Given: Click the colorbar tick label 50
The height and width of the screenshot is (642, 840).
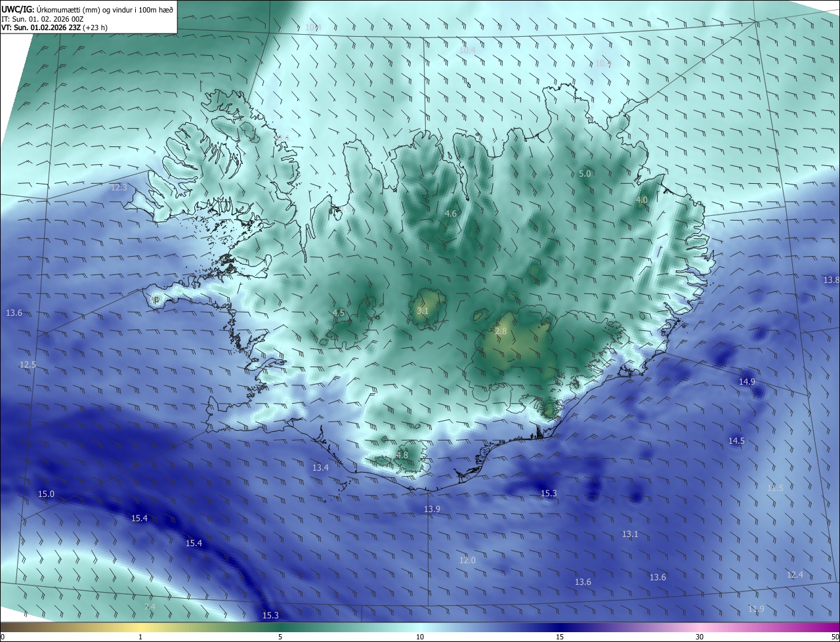Looking at the screenshot, I should (835, 637).
